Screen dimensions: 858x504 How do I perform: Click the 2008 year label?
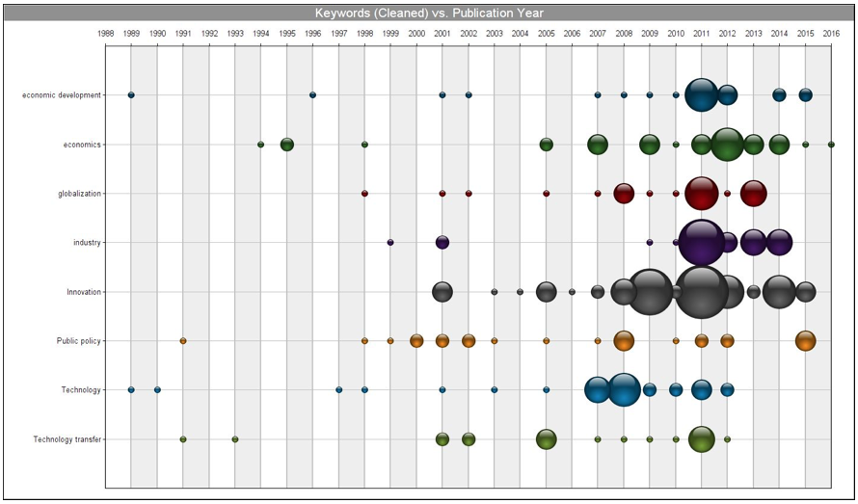(624, 34)
